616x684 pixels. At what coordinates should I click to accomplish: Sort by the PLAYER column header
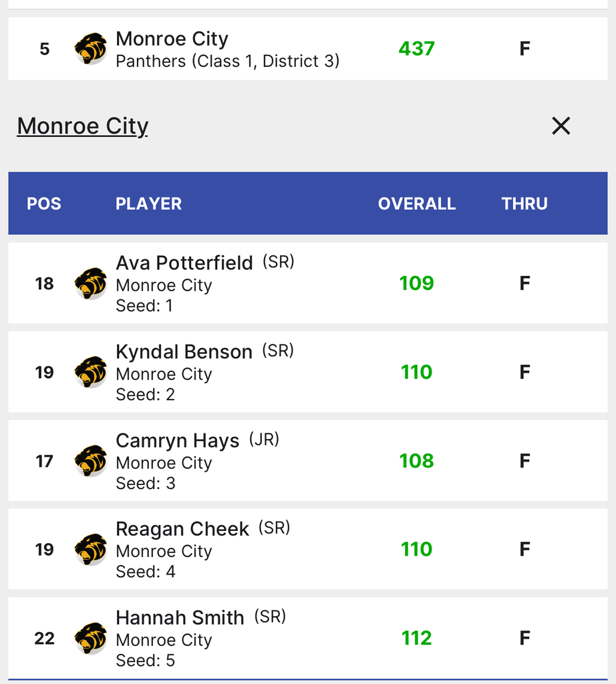[148, 204]
